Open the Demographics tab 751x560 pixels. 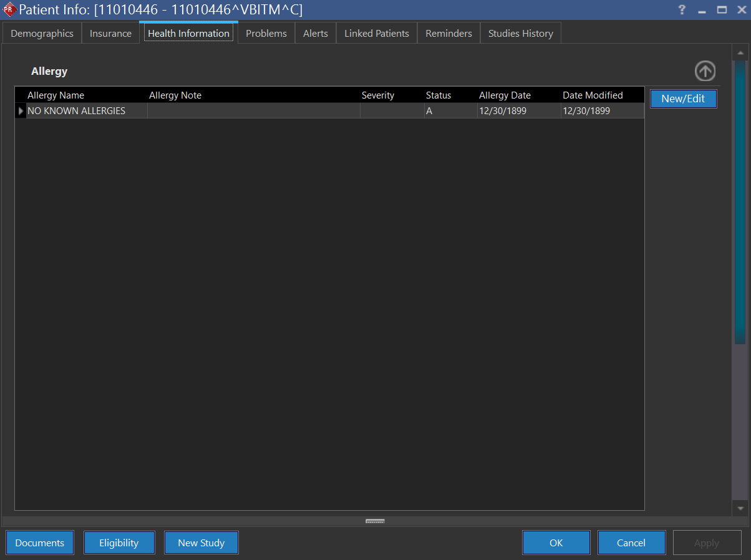42,34
